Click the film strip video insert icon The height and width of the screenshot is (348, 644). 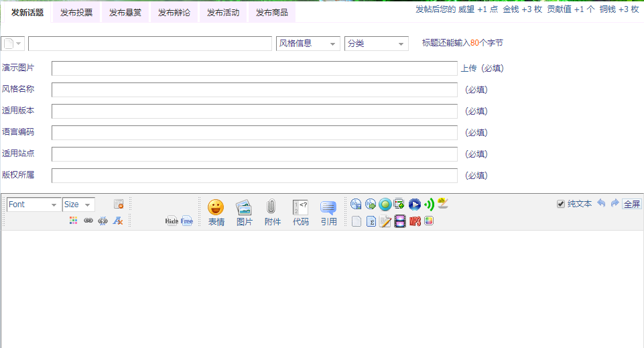point(400,221)
